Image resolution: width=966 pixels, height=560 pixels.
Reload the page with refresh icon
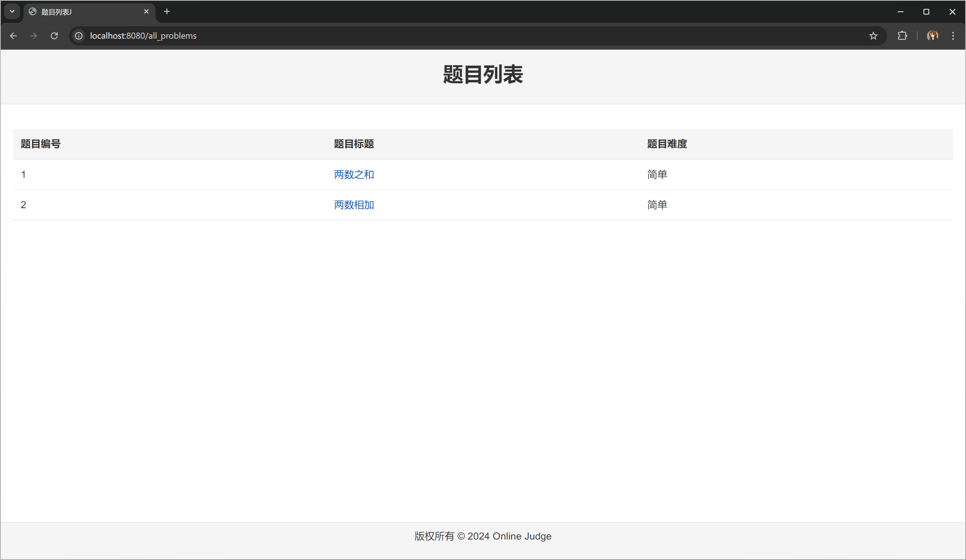[55, 36]
